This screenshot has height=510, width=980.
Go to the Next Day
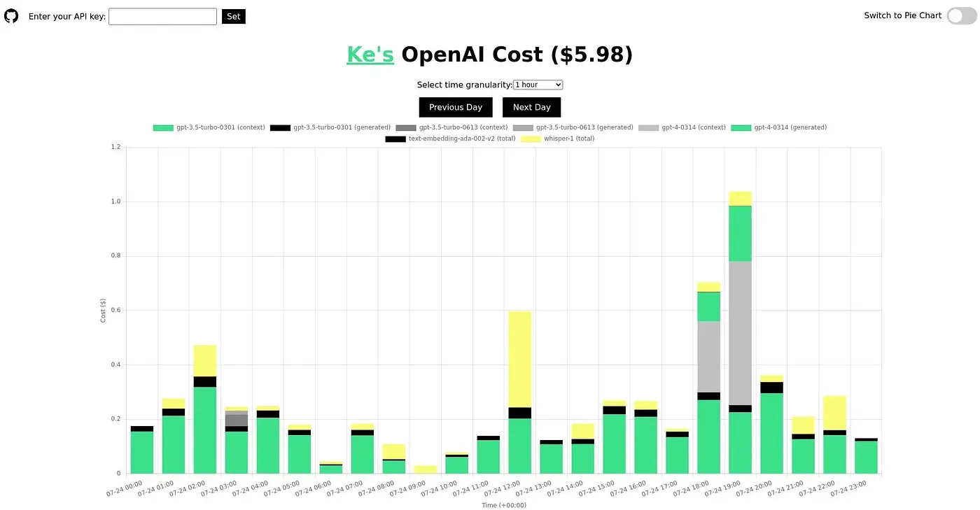coord(532,107)
